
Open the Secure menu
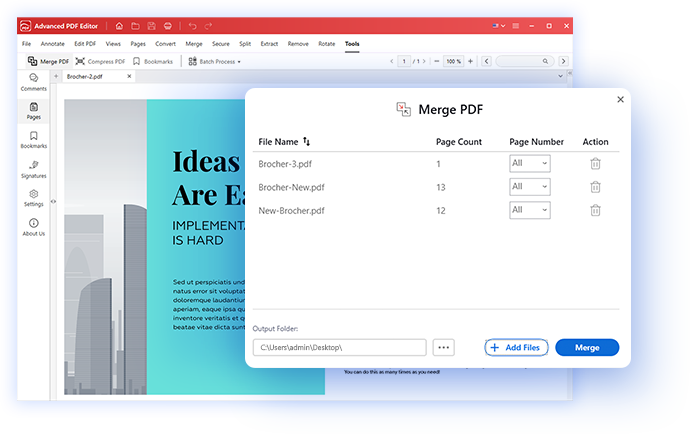[x=220, y=44]
